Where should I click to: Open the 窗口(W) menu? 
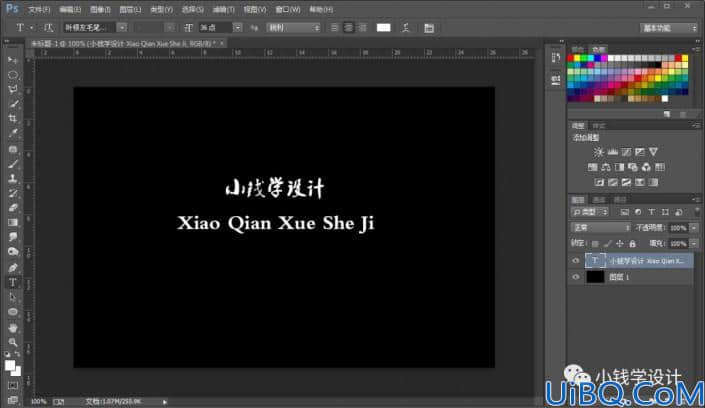pos(288,9)
